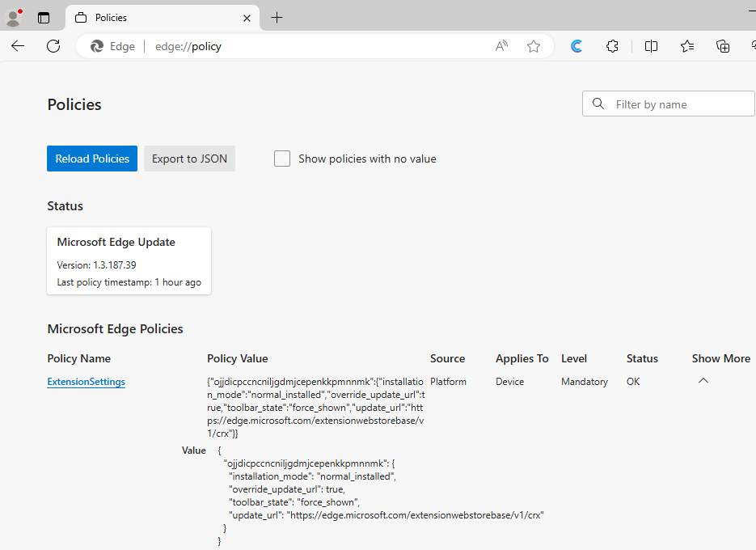Click the blue C extension icon
Screen dimensions: 756x550
click(577, 46)
